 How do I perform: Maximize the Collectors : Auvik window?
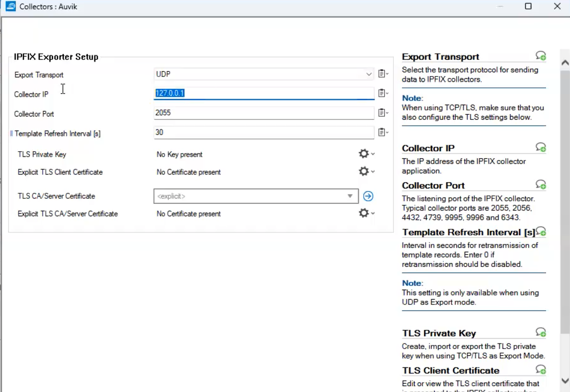(x=528, y=6)
